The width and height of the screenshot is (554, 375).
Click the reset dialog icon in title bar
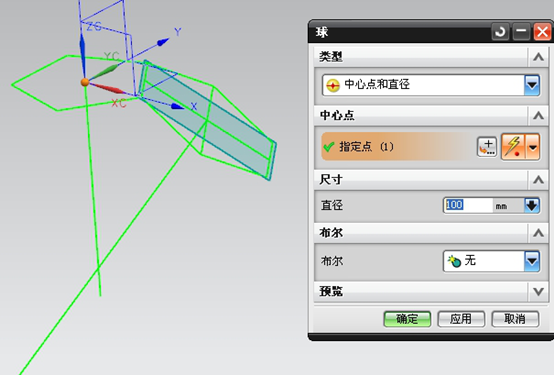click(500, 32)
